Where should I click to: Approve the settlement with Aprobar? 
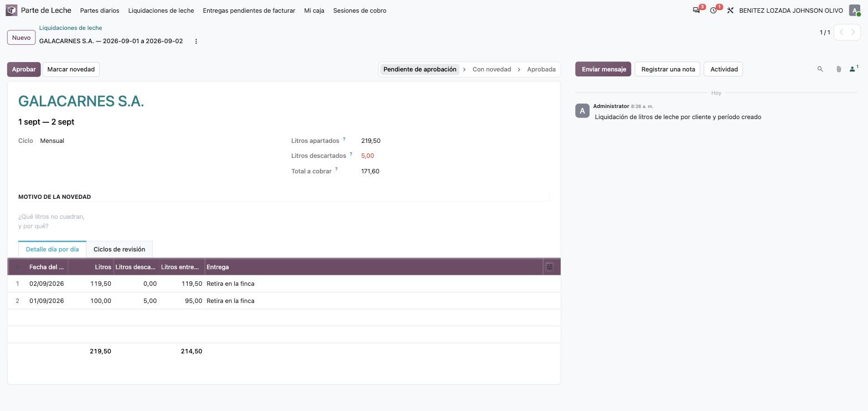click(24, 69)
